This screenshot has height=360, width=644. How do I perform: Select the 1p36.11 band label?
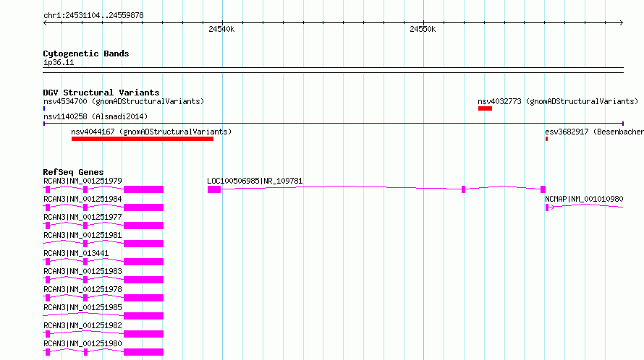coord(59,63)
